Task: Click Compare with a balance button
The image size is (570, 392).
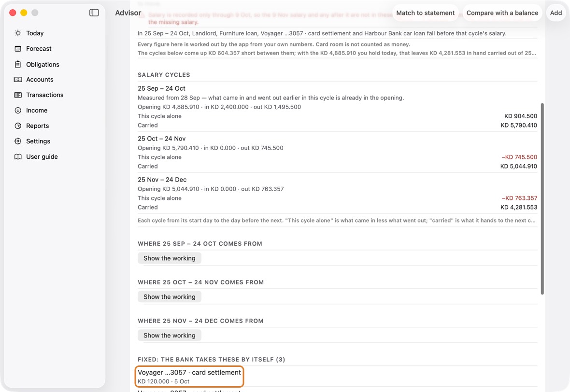Action: (x=502, y=13)
